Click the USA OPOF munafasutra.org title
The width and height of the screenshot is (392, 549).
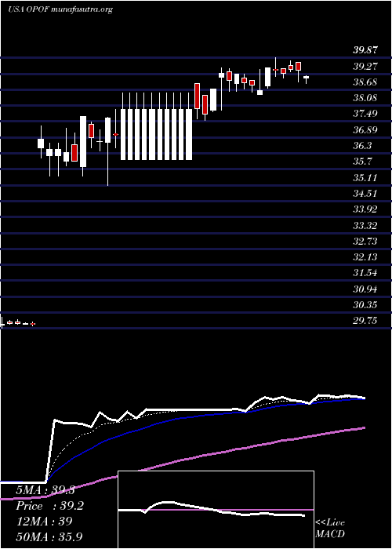pyautogui.click(x=60, y=9)
